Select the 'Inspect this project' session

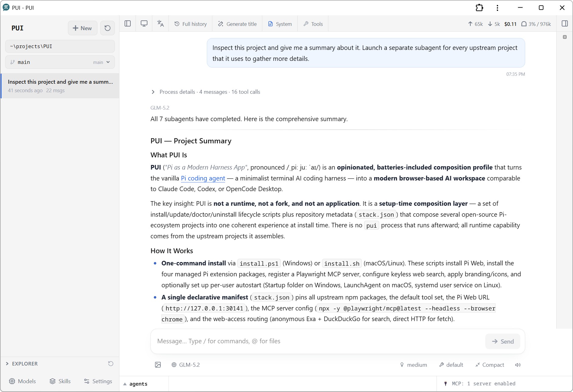(60, 86)
